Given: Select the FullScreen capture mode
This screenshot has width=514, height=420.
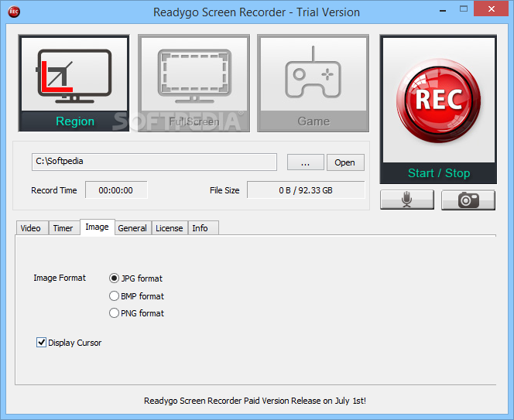Looking at the screenshot, I should coord(194,84).
